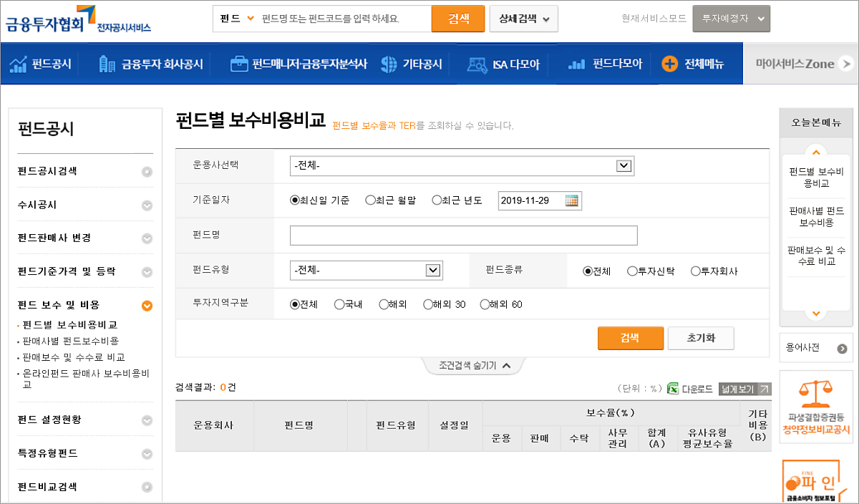Click the orange 검색 button in form

point(630,338)
